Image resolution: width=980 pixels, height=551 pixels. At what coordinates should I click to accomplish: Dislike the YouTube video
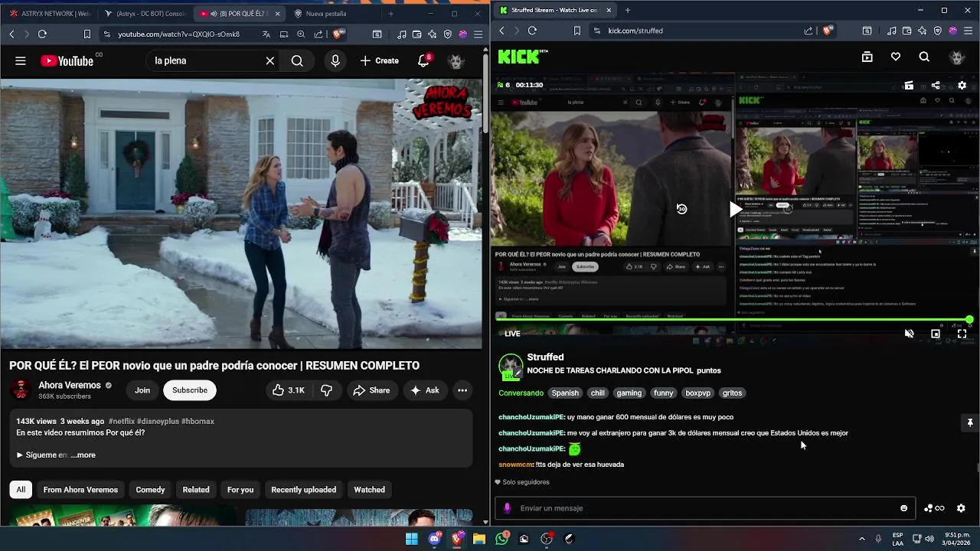326,390
